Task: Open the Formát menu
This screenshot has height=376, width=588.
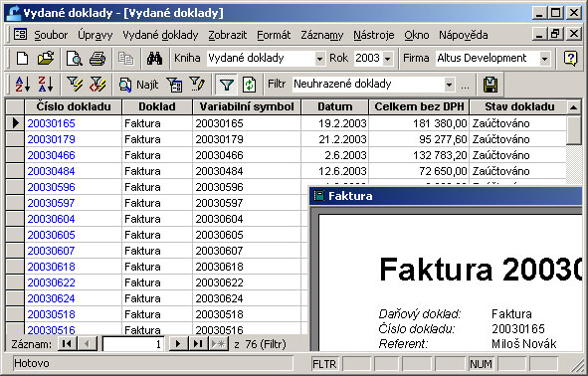Action: coord(274,35)
